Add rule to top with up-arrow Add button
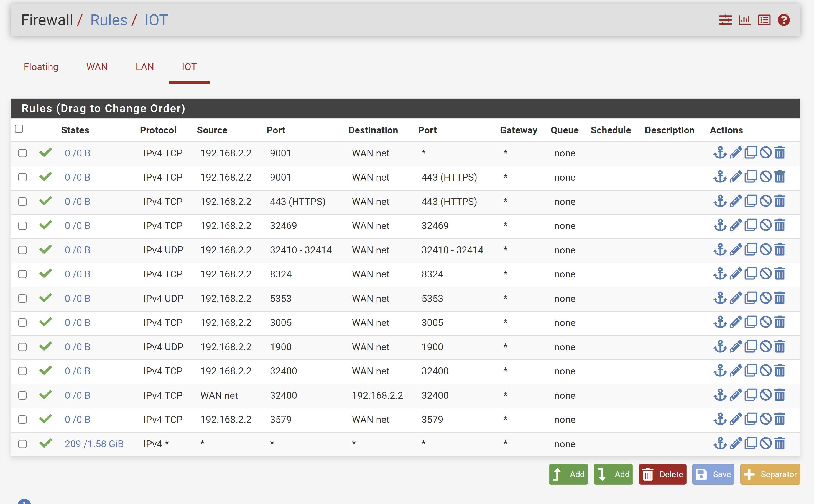This screenshot has width=814, height=504. click(568, 474)
